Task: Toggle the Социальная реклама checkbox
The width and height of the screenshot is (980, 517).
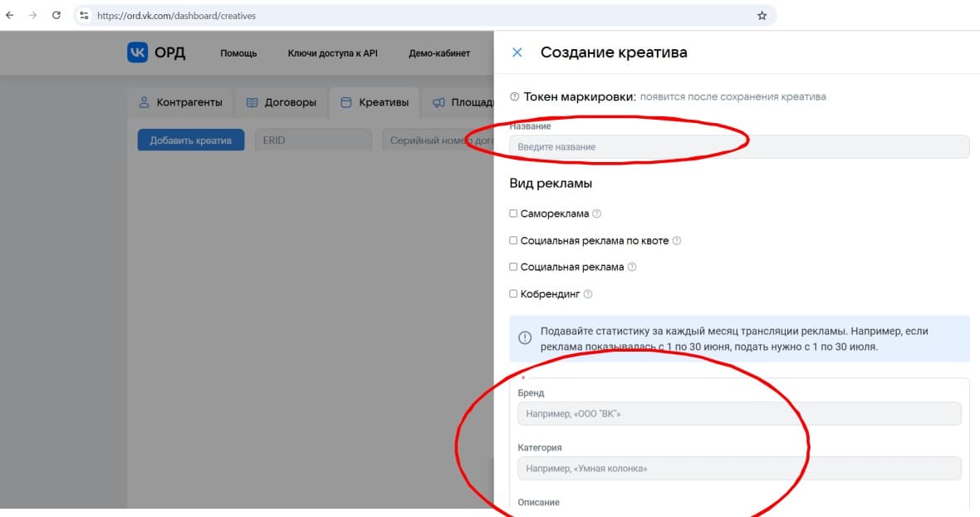Action: [513, 268]
